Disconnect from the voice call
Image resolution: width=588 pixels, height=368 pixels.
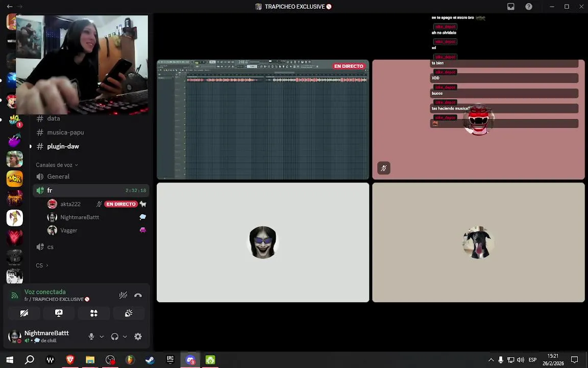[x=138, y=295]
